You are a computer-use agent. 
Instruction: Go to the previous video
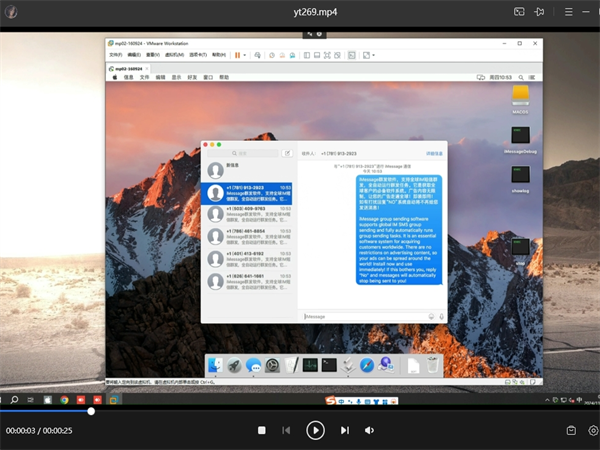[286, 430]
